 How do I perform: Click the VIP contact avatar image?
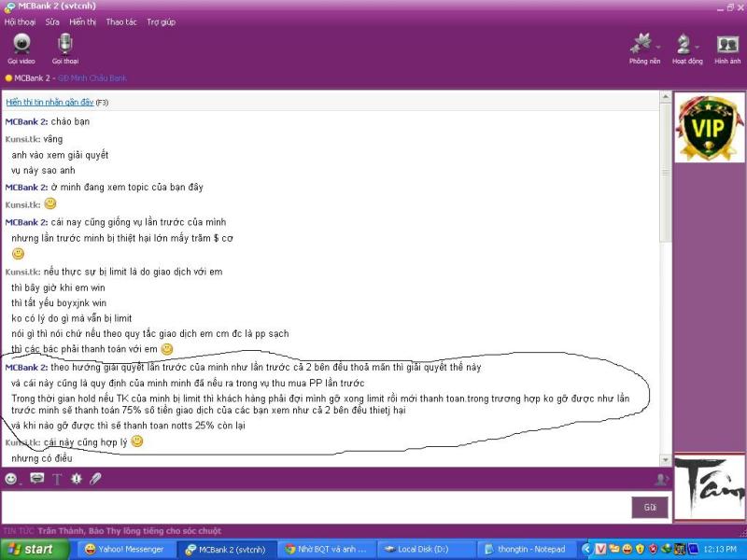point(710,128)
